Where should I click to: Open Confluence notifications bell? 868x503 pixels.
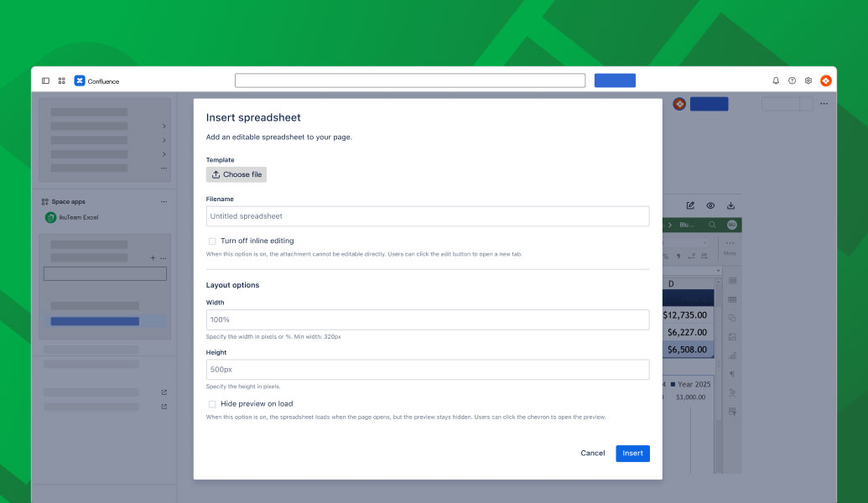(x=775, y=80)
